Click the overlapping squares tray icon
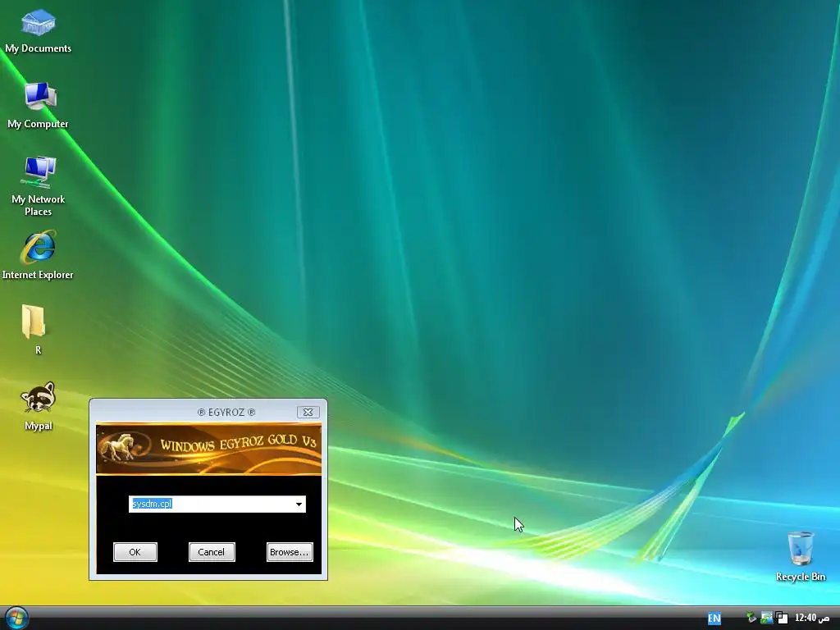 coord(782,618)
